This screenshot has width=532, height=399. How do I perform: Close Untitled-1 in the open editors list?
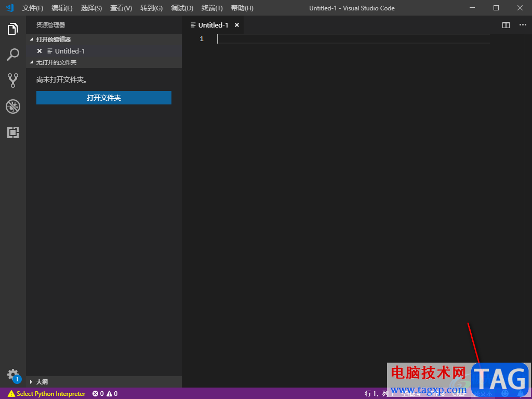(x=39, y=51)
